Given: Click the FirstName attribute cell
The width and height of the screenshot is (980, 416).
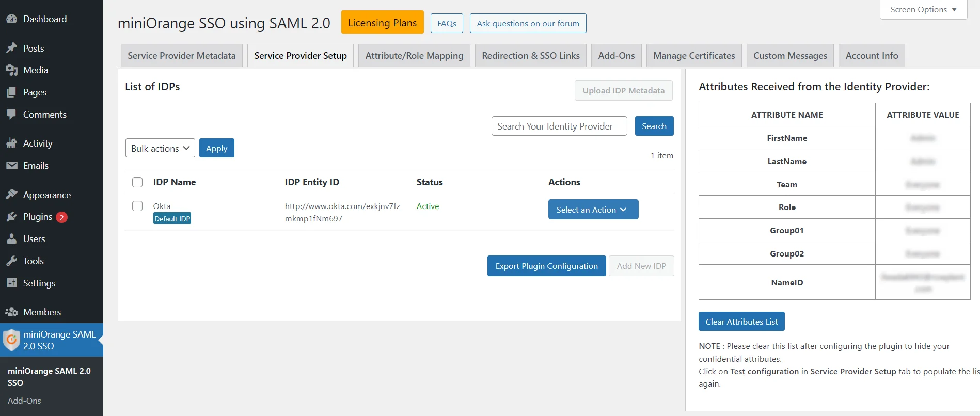Looking at the screenshot, I should point(787,138).
